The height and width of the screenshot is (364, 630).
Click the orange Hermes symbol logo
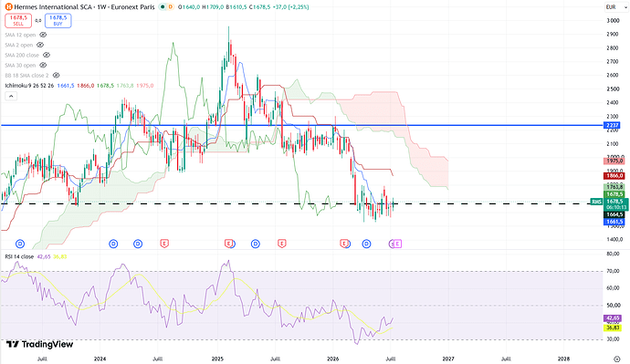(8, 6)
